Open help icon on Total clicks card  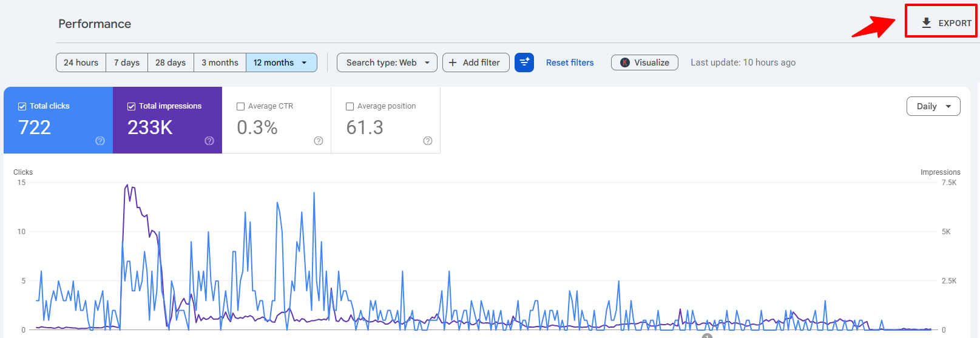(x=100, y=141)
